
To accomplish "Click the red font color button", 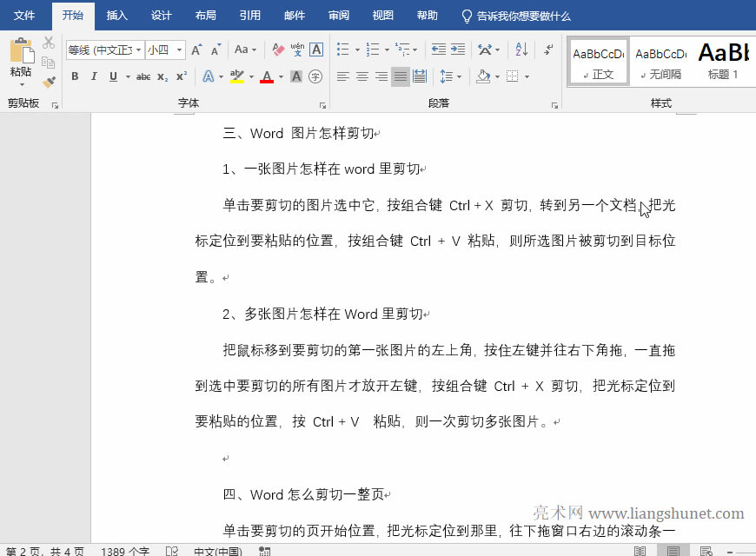I will pos(266,76).
